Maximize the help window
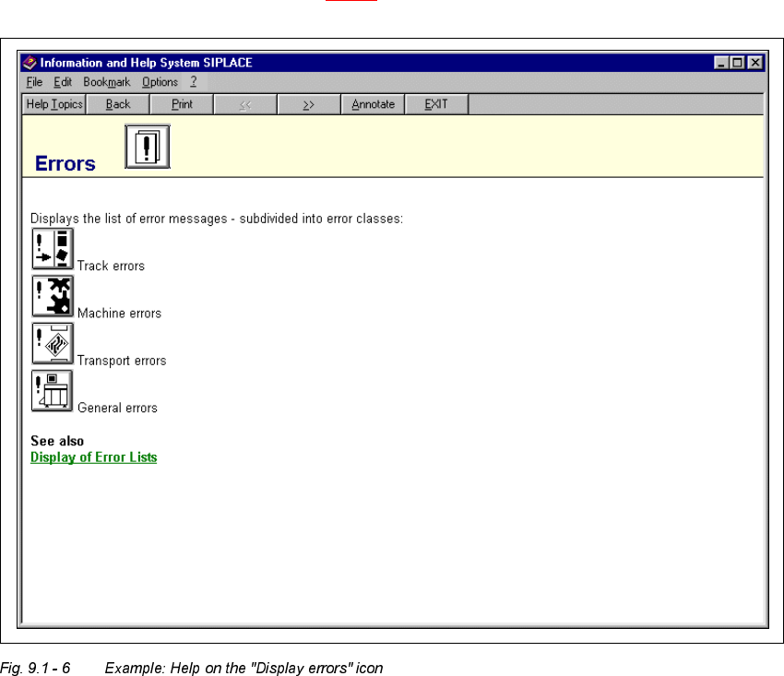Viewport: 784px width, 676px height. pos(737,63)
